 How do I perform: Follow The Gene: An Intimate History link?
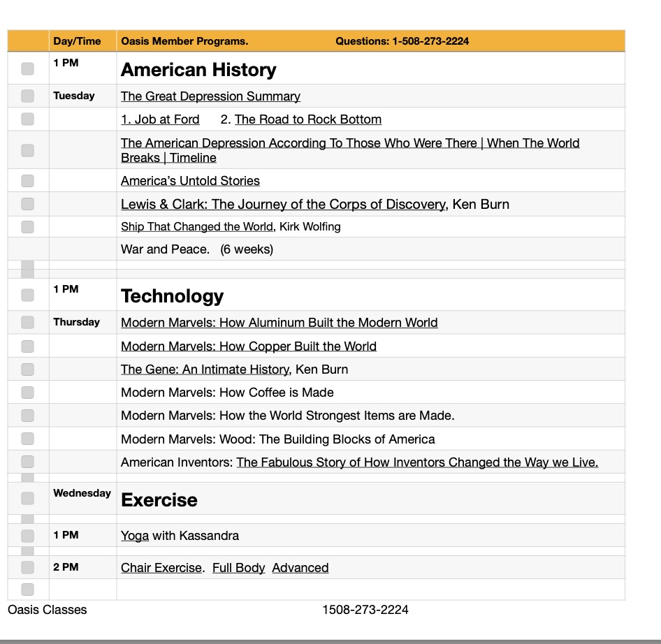point(205,369)
